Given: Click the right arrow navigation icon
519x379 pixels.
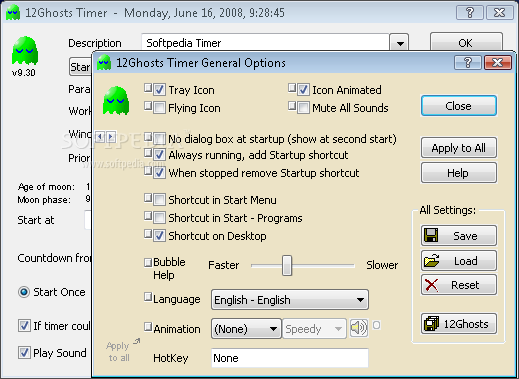Looking at the screenshot, I should 111,136.
